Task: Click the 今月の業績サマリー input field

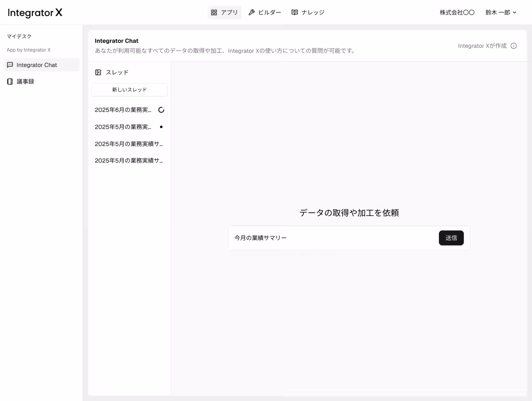Action: (x=310, y=238)
